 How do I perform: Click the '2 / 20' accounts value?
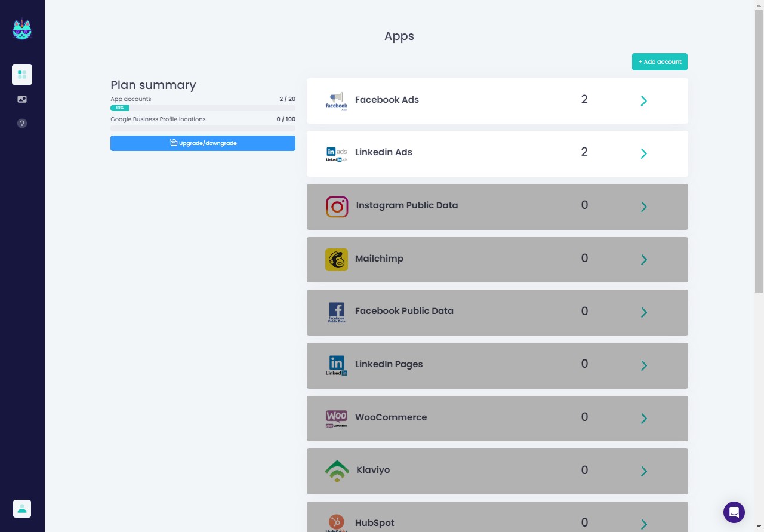pos(287,99)
